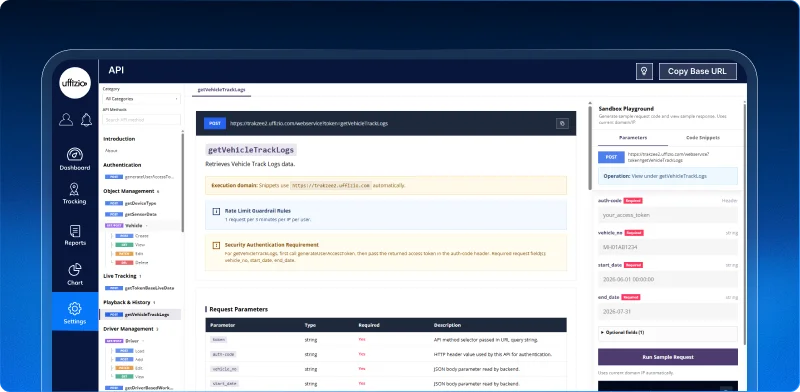Open Tracking from the sidebar
The height and width of the screenshot is (392, 800).
[x=74, y=193]
